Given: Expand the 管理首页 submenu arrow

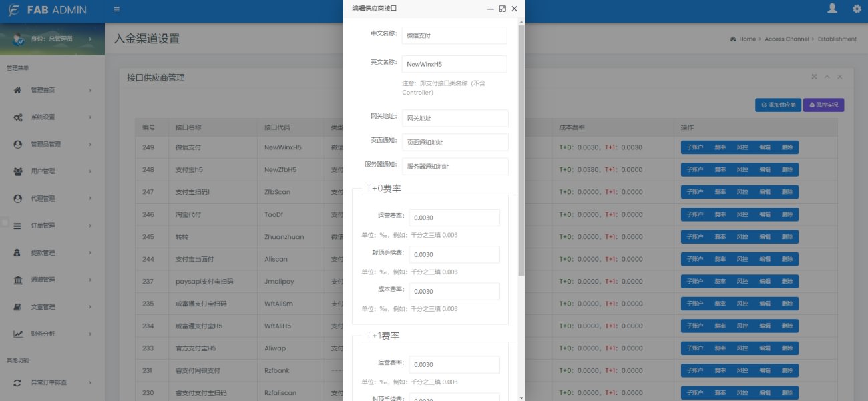Looking at the screenshot, I should [90, 90].
